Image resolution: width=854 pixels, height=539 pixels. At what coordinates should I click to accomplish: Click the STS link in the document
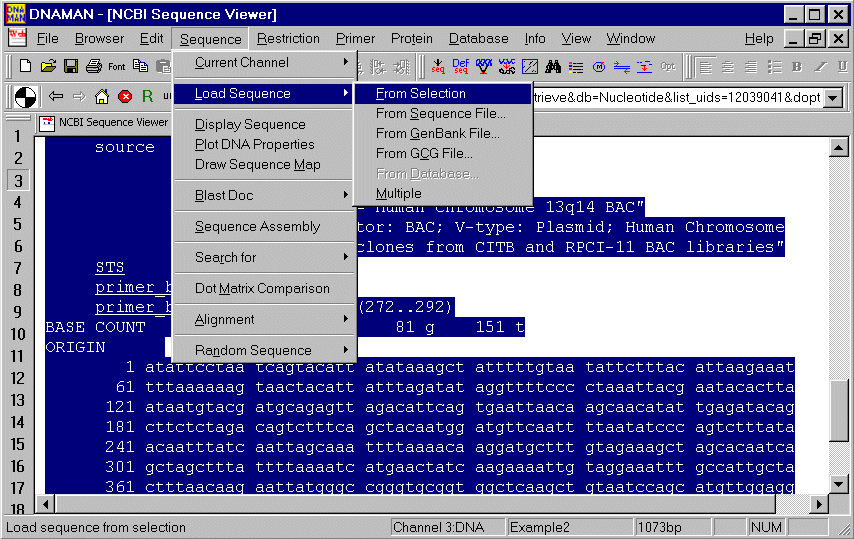click(x=109, y=267)
